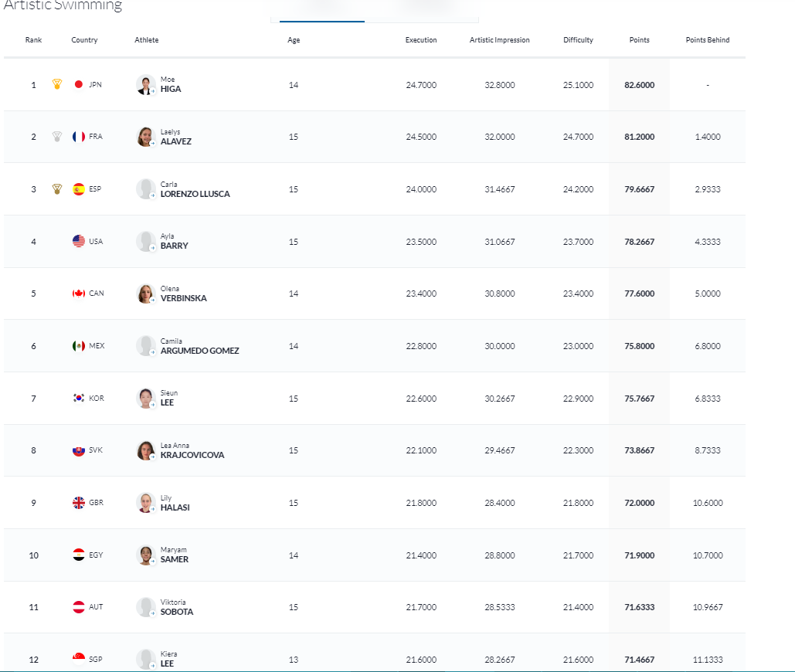Screen dimensions: 795x672
Task: Open Moe Higa's profile photo
Action: pyautogui.click(x=145, y=84)
